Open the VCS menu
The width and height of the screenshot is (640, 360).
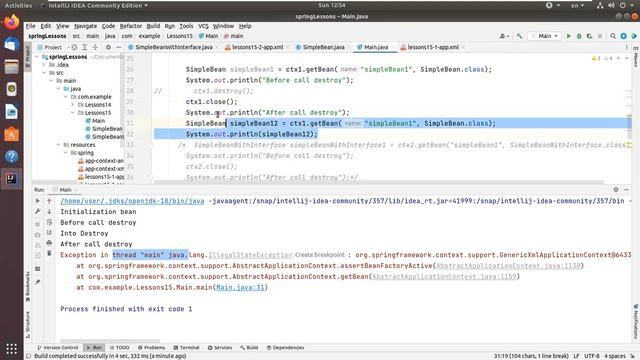coord(203,26)
